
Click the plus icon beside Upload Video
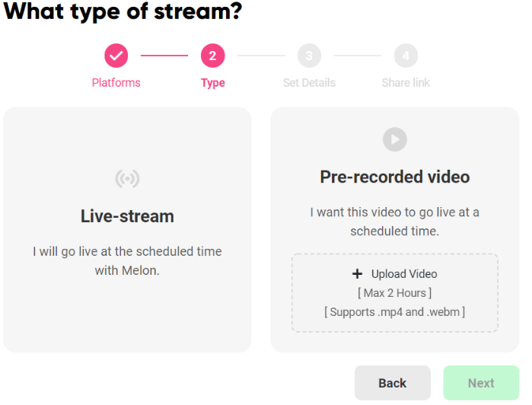point(357,274)
